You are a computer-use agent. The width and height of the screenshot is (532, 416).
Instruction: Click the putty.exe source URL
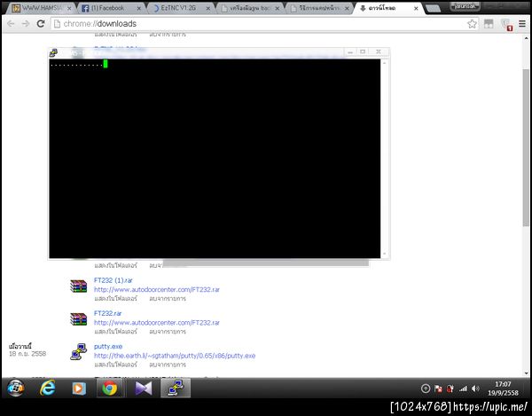(x=175, y=356)
